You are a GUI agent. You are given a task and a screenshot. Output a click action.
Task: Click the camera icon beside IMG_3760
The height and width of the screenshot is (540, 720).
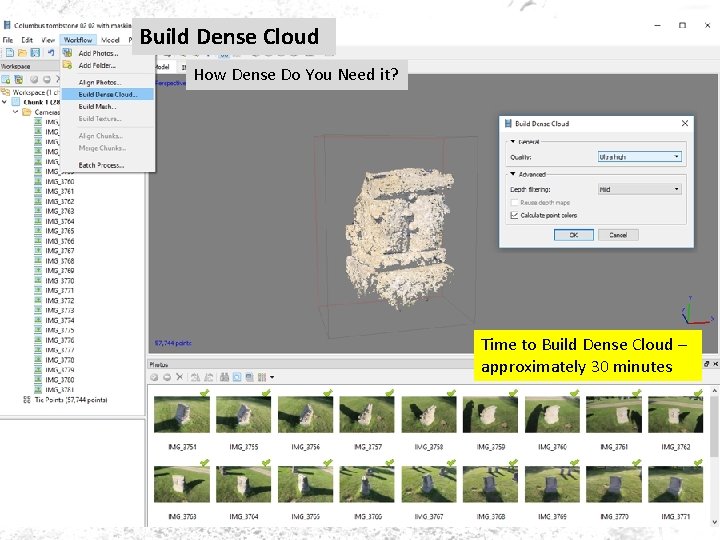pos(38,181)
